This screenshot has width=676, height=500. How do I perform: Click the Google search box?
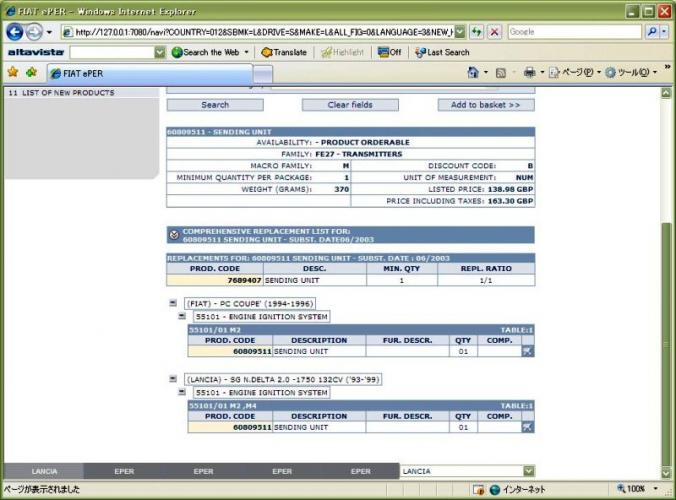point(575,31)
